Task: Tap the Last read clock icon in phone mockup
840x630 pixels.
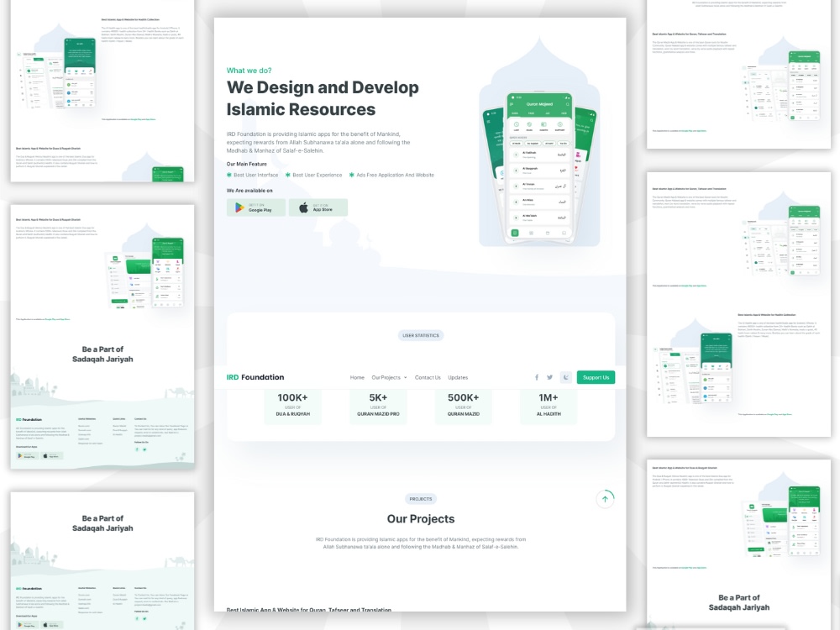Action: click(517, 125)
